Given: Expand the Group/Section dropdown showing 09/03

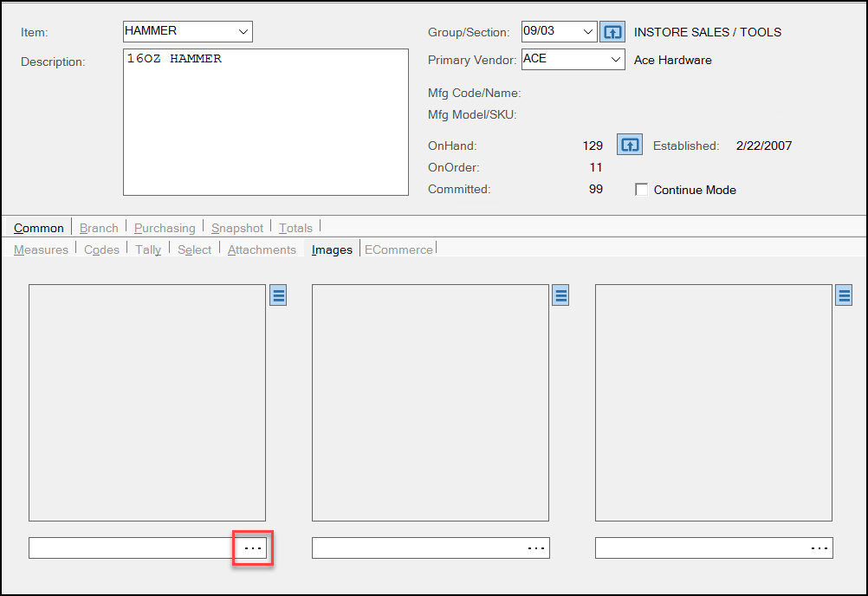Looking at the screenshot, I should coord(588,32).
